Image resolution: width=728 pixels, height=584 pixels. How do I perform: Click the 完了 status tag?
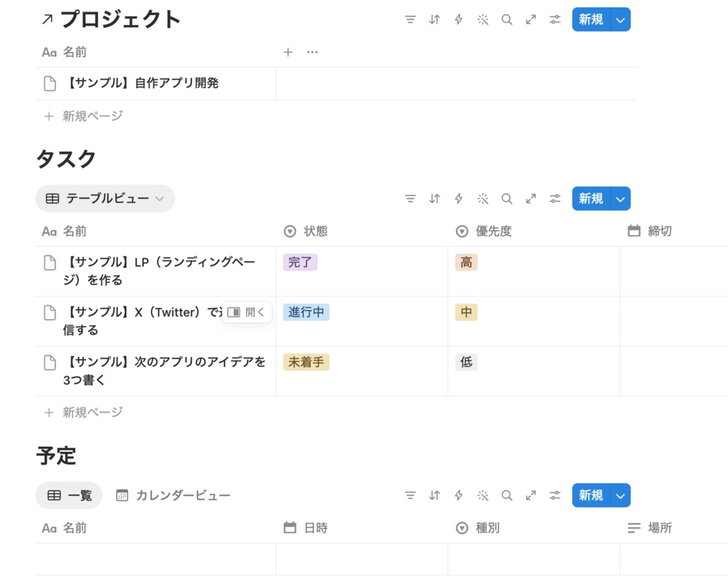pos(300,262)
